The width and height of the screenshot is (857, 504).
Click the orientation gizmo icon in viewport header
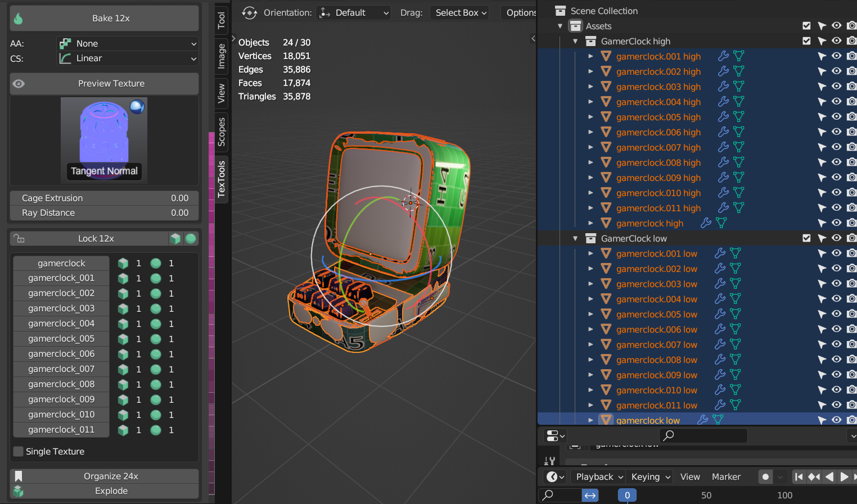tap(248, 12)
